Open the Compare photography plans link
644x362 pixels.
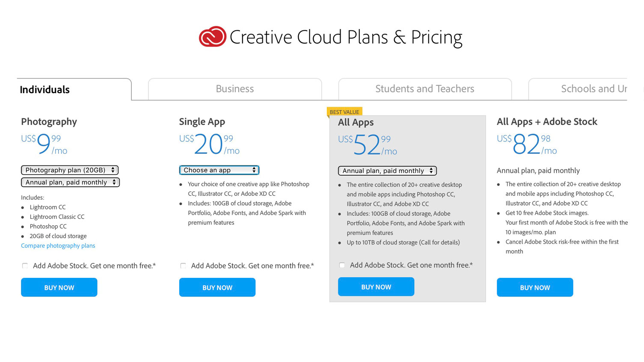click(x=58, y=245)
